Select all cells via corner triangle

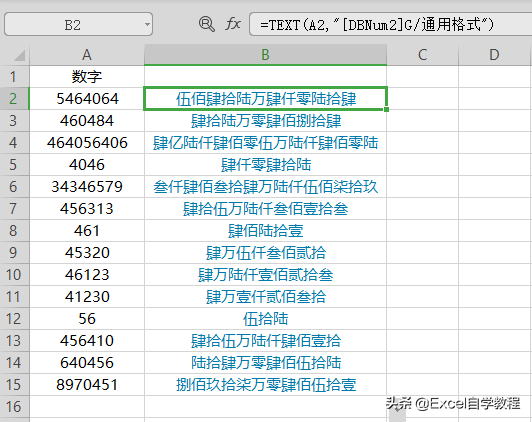pyautogui.click(x=19, y=56)
